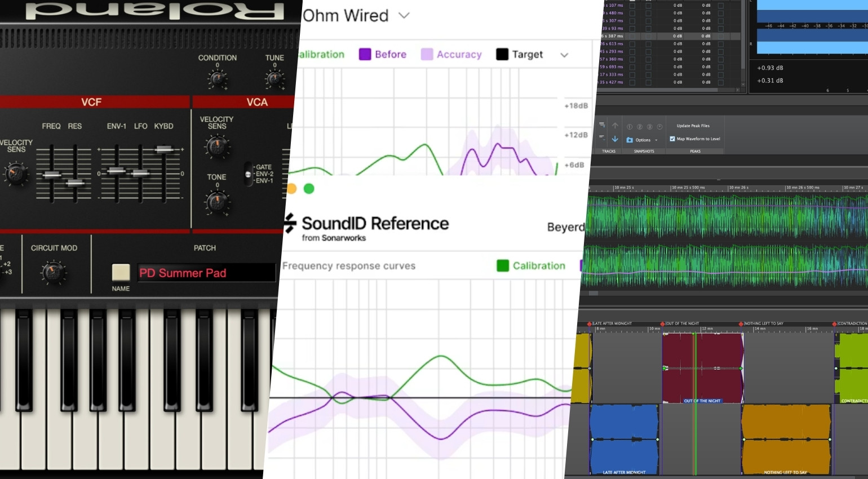Toggle the GATE / ENV-2 / ENV-1 switch
The image size is (868, 479).
(x=248, y=174)
